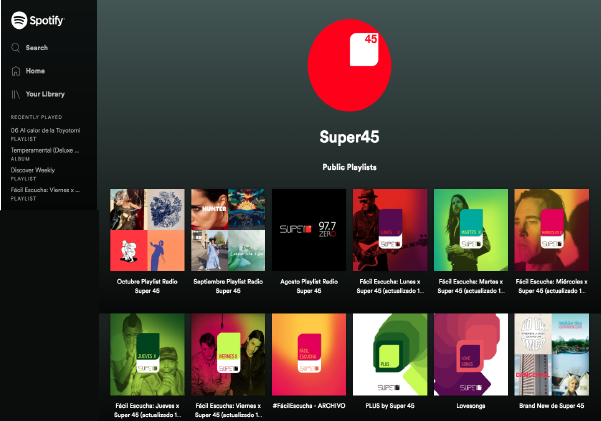
Task: Open Brand New de Super 45 cover
Action: pos(552,354)
